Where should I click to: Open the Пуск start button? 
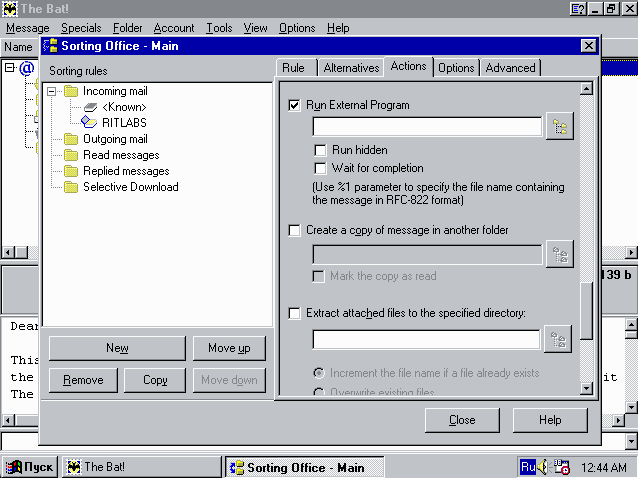[29, 467]
